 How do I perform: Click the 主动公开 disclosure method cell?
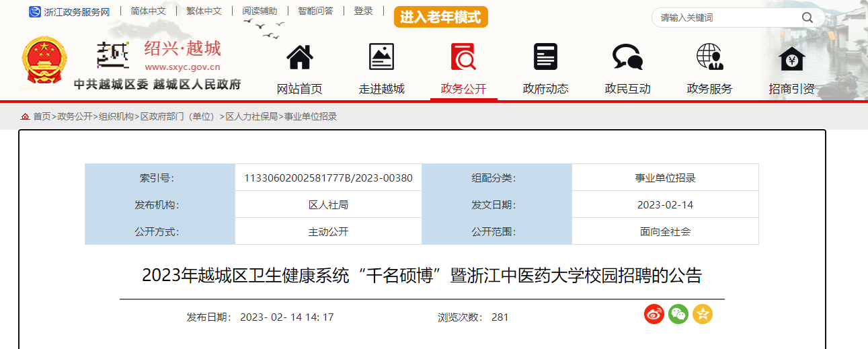click(328, 232)
